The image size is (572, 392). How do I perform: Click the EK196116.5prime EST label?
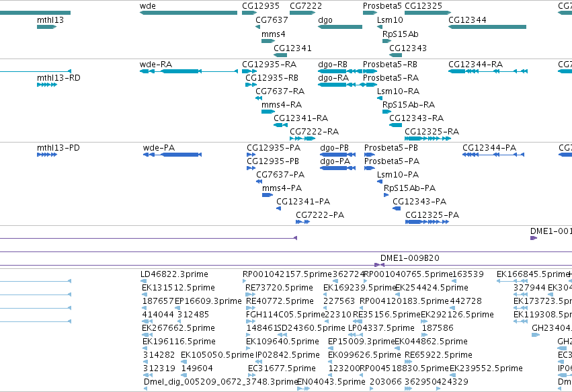coord(179,342)
